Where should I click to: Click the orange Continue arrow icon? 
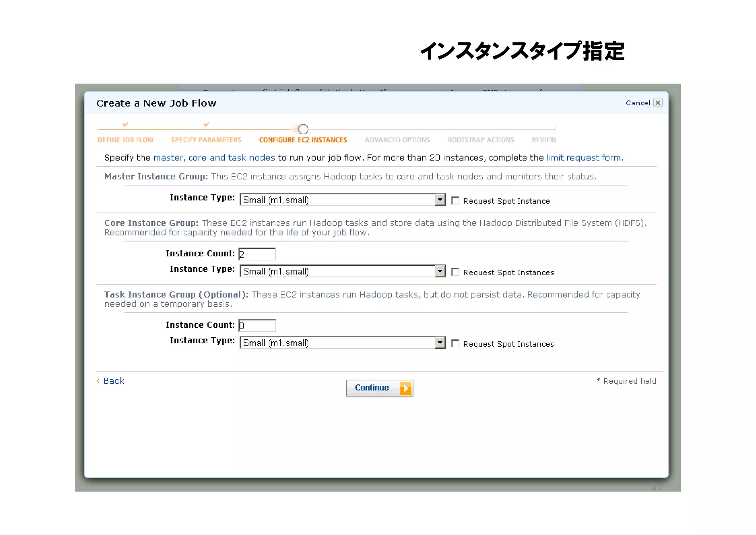coord(405,388)
